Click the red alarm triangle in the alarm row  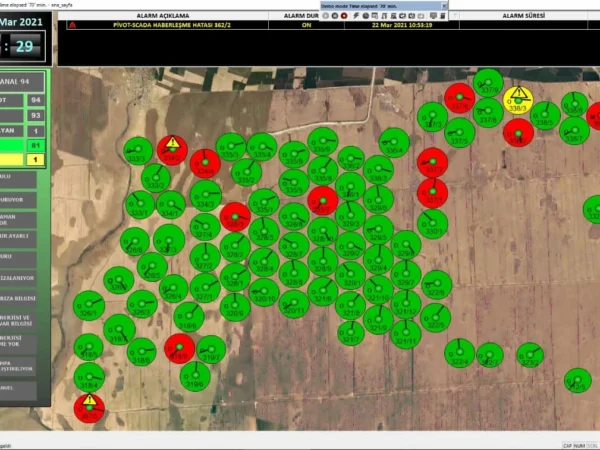coord(72,25)
